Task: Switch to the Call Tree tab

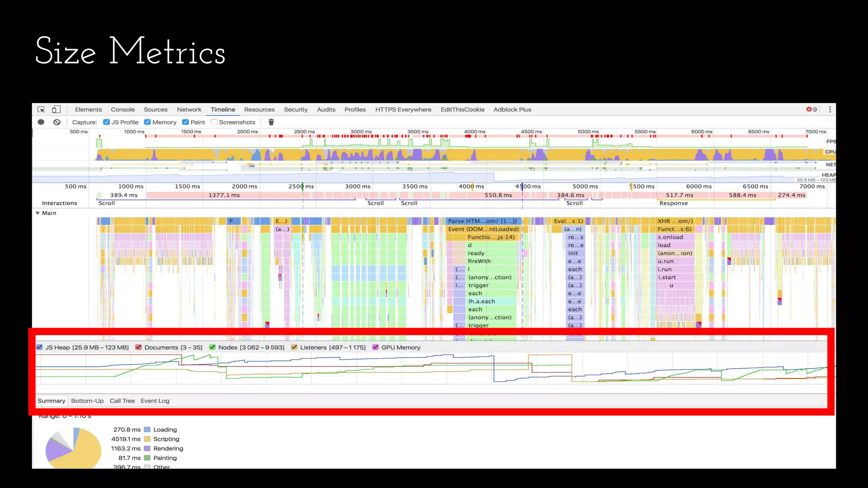Action: click(122, 401)
